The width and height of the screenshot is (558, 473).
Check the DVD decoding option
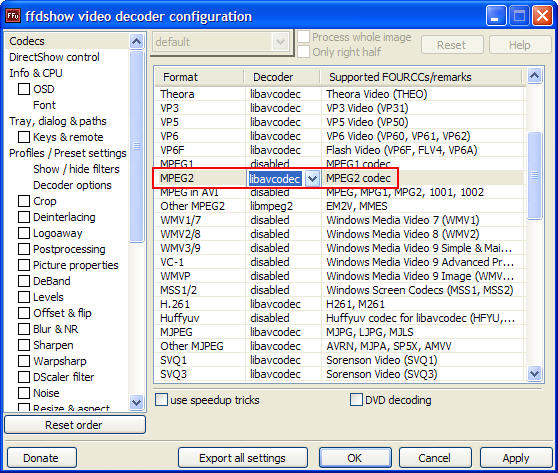[x=356, y=400]
